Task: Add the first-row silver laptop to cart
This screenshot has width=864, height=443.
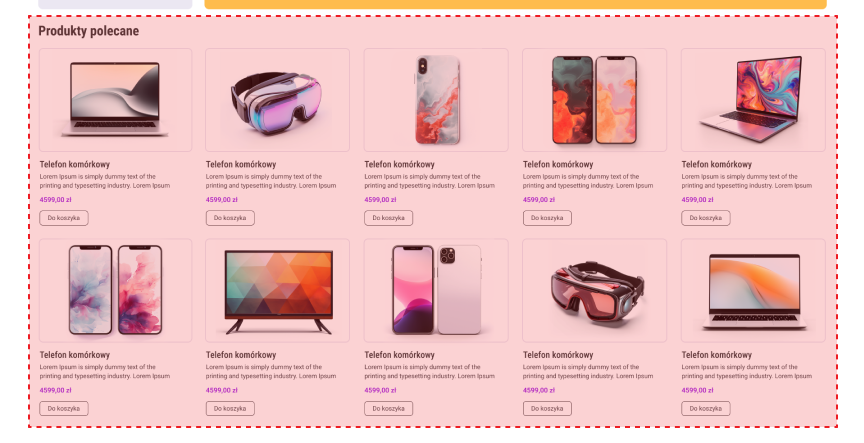Action: tap(64, 218)
